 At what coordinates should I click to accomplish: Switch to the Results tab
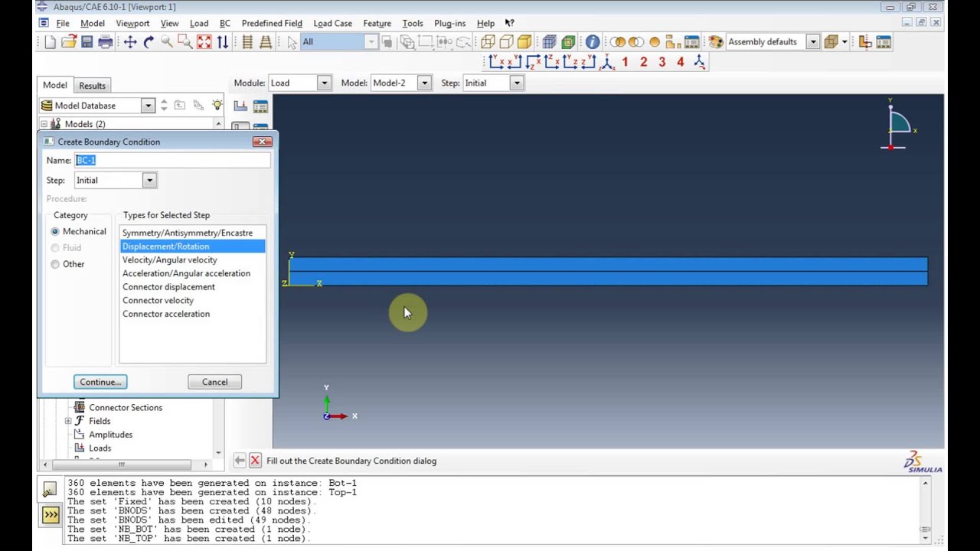(x=92, y=86)
